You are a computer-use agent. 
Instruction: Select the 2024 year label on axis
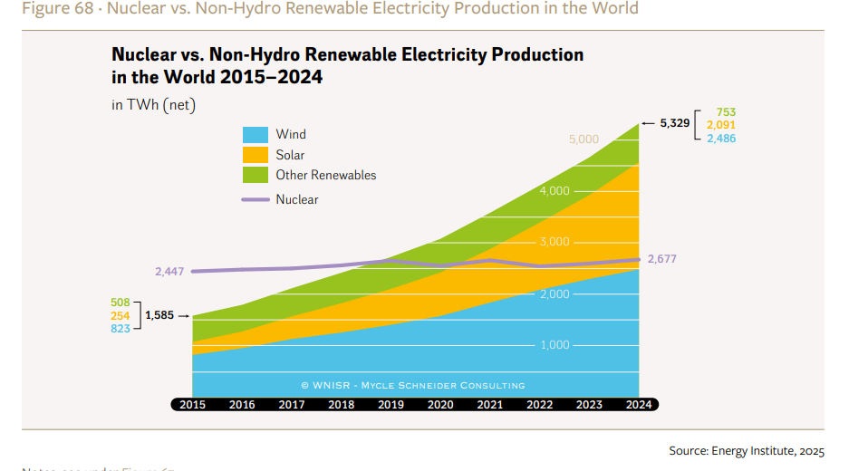[x=638, y=405]
